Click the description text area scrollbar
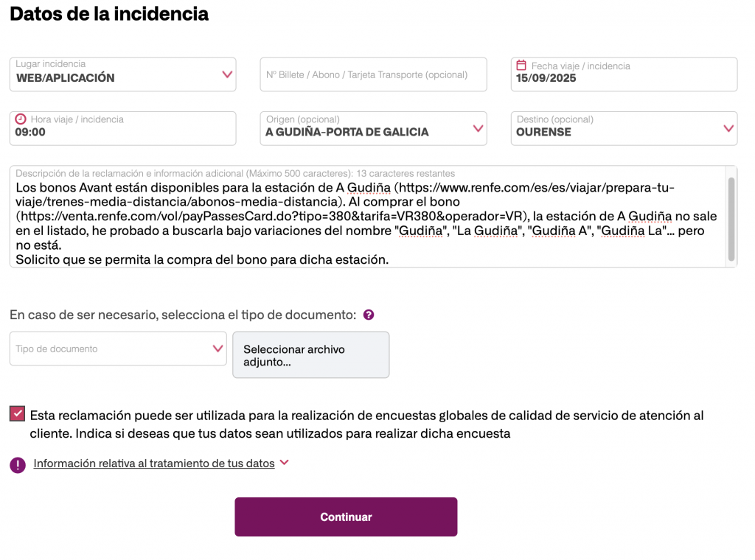 731,219
